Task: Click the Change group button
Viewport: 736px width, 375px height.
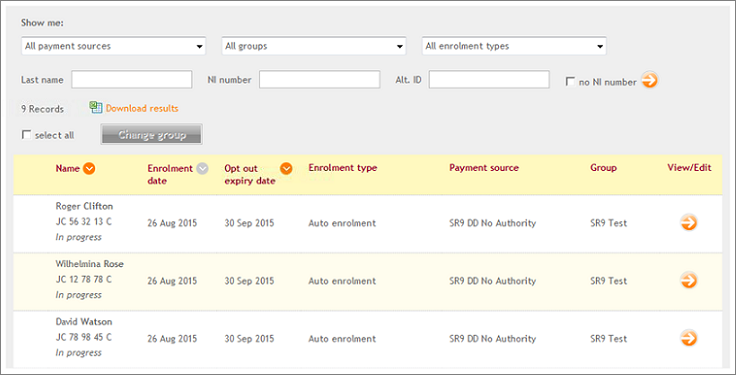Action: click(x=152, y=135)
